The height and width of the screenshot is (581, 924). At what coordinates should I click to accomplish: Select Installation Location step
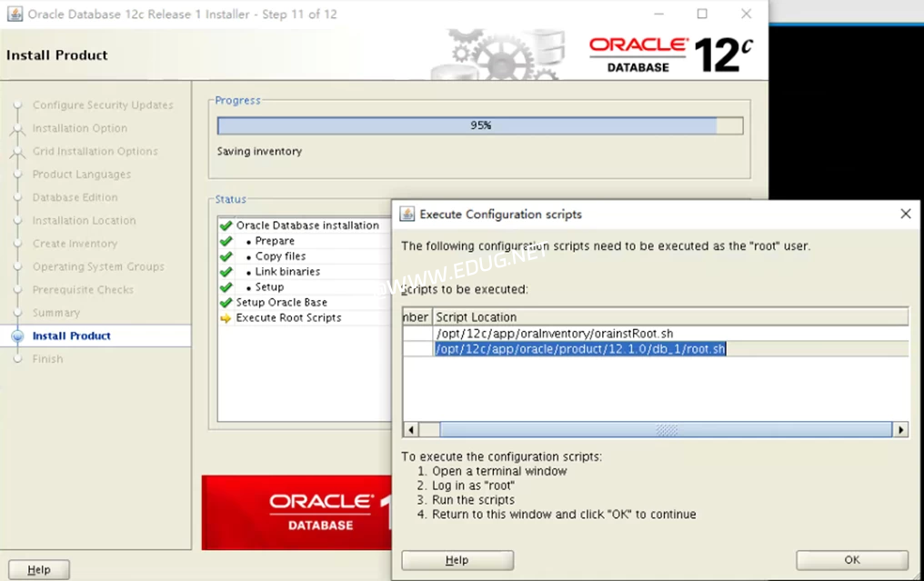pos(84,220)
